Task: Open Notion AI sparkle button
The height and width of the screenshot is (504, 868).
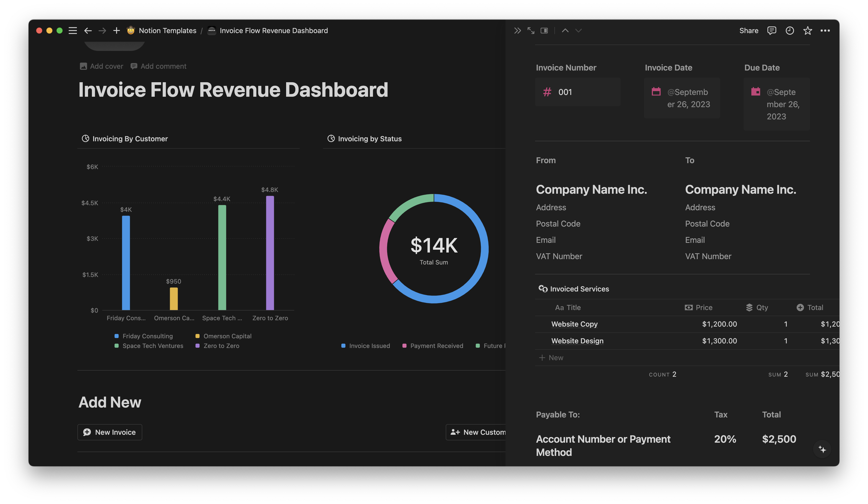Action: coord(822,449)
